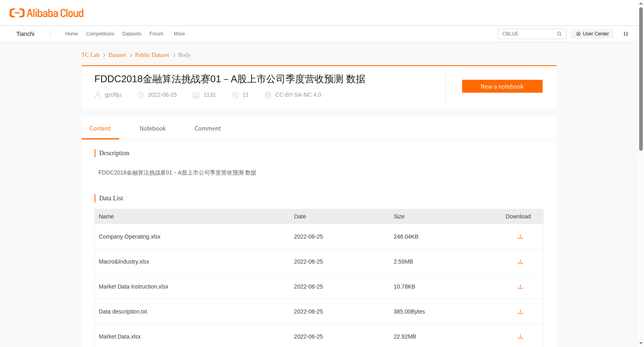Viewport: 644px width, 347px height.
Task: Click file name Market Data.xlsx
Action: (120, 337)
